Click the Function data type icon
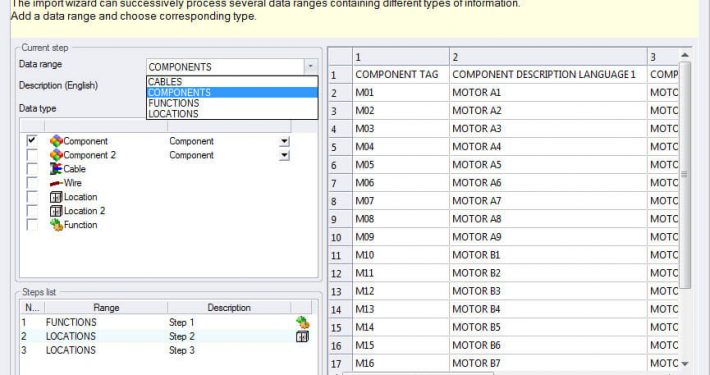The image size is (710, 375). point(56,225)
